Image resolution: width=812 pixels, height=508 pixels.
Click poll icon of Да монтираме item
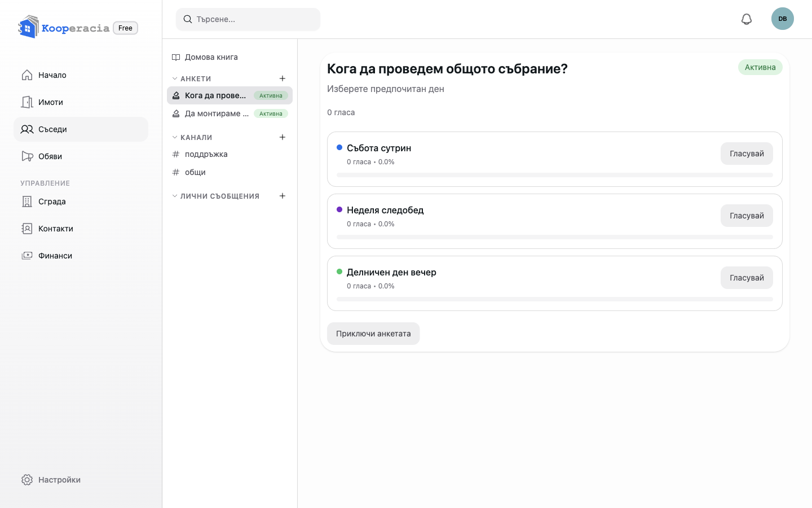tap(176, 113)
